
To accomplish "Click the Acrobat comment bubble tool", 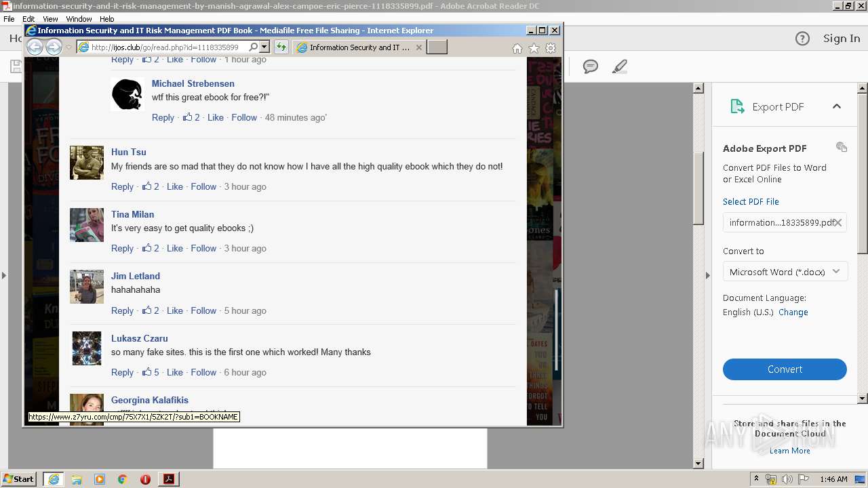I will (591, 66).
